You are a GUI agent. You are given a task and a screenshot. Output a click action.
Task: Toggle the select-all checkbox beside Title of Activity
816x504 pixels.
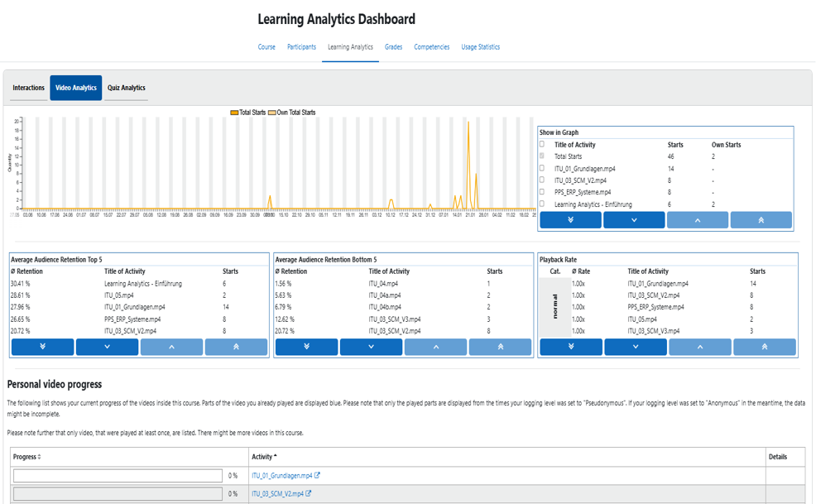coord(542,144)
